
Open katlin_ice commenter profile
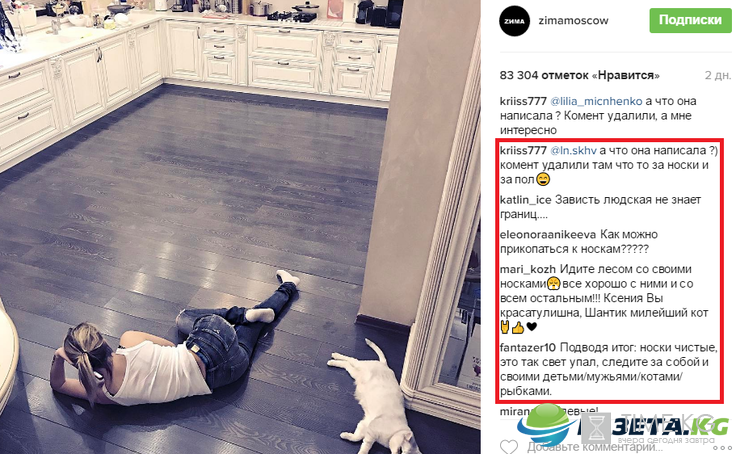click(x=525, y=200)
